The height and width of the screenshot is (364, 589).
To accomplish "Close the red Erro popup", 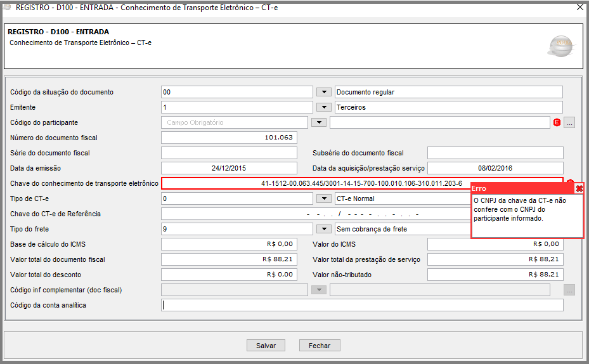I will tap(579, 189).
